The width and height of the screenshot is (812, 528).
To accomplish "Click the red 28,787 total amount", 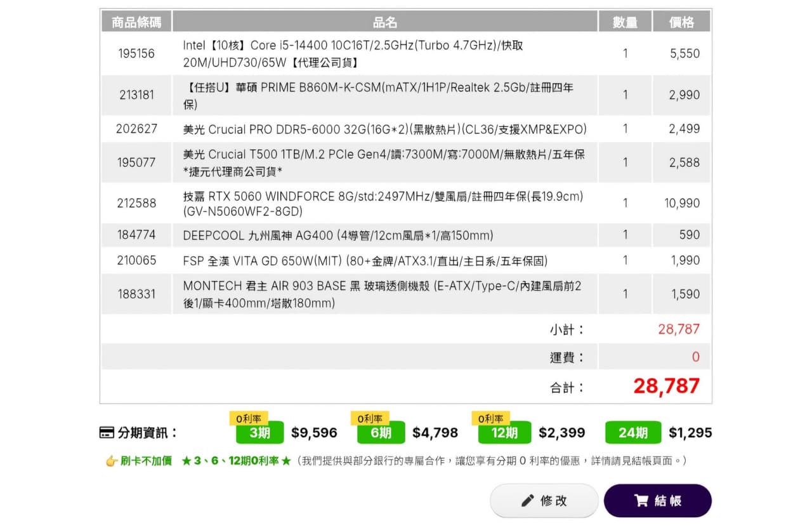I will [x=666, y=386].
